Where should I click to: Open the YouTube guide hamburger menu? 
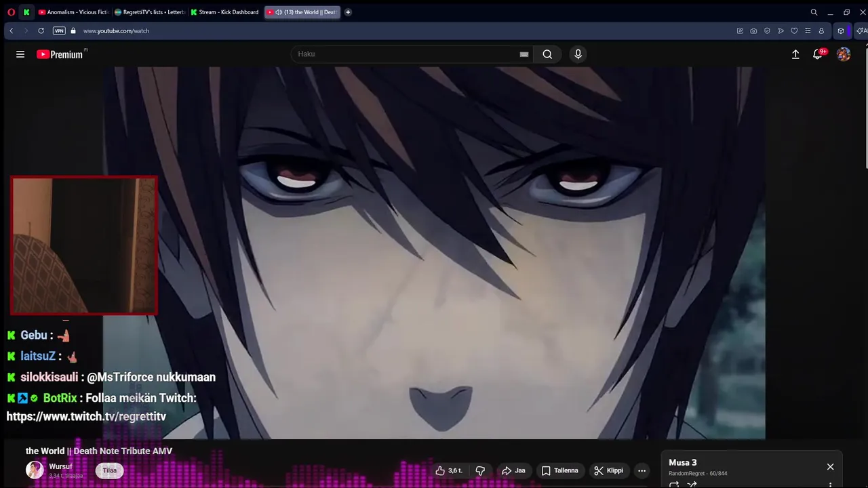coord(20,54)
